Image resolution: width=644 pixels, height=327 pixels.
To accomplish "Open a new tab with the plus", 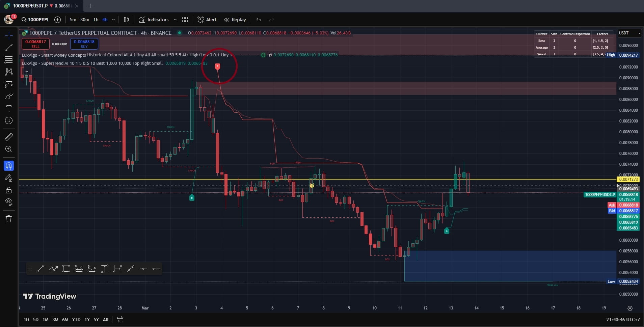I will pos(90,6).
